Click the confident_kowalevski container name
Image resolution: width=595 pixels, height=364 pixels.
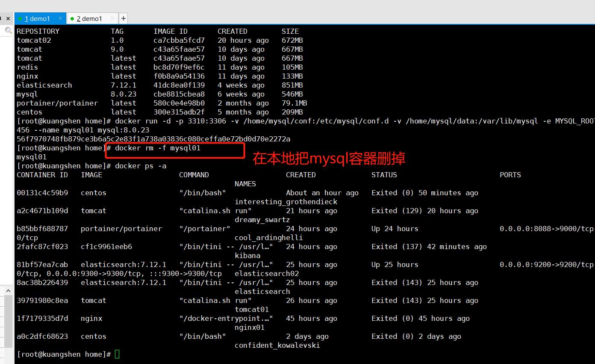(277, 345)
